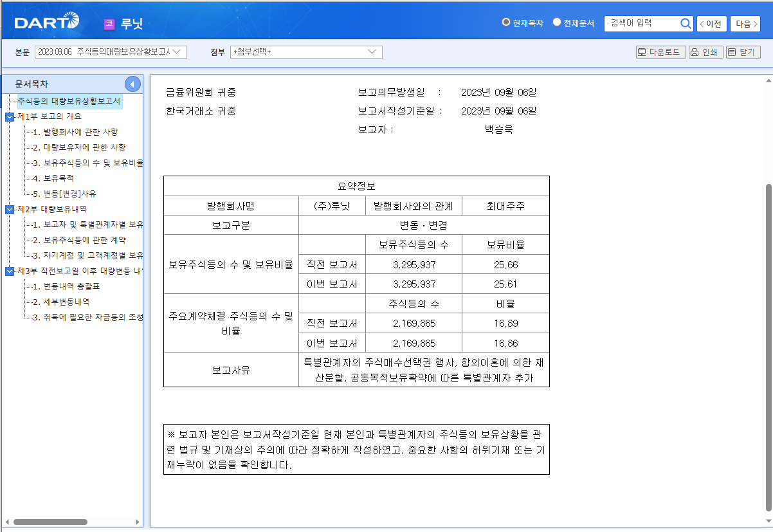Click the 요약정보 table header
Screen dimensions: 773x532
pyautogui.click(x=356, y=186)
